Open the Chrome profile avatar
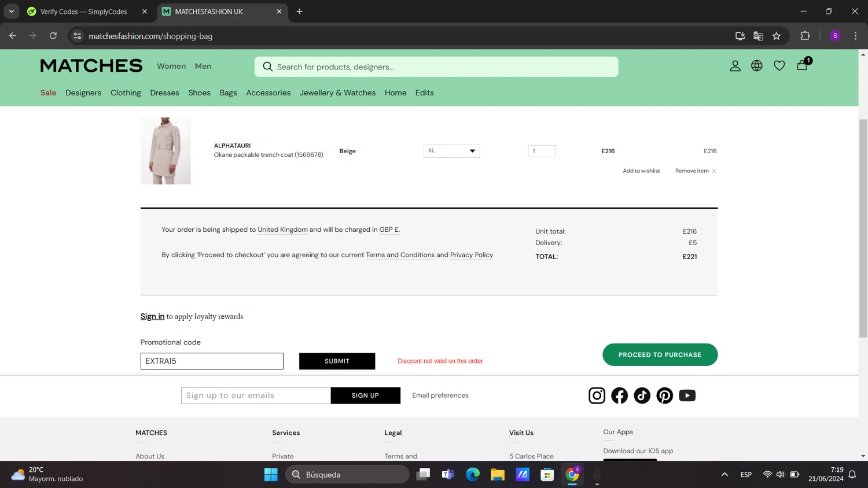This screenshot has height=488, width=868. pyautogui.click(x=835, y=36)
